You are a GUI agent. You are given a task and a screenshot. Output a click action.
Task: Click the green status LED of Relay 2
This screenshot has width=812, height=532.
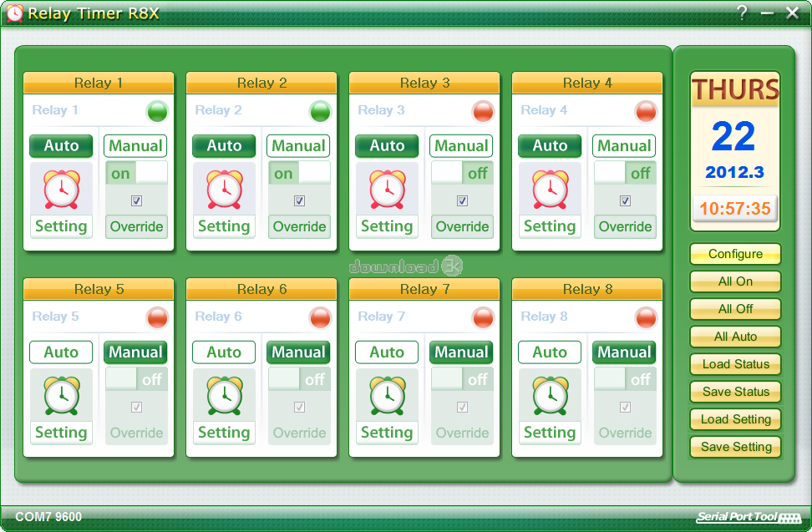coord(320,111)
